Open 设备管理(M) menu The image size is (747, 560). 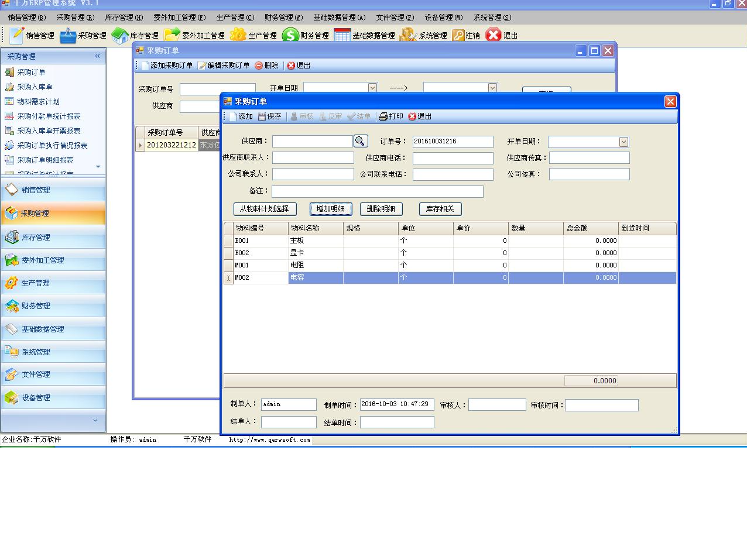coord(444,18)
